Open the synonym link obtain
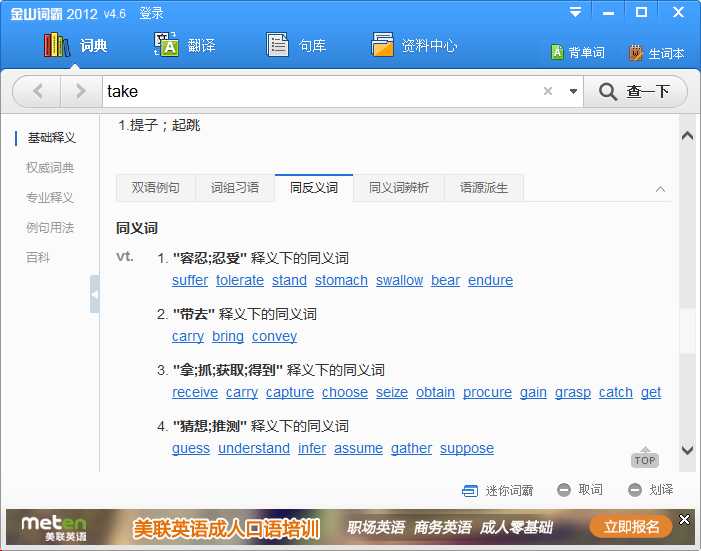Screen dimensions: 701x551 [x=435, y=392]
